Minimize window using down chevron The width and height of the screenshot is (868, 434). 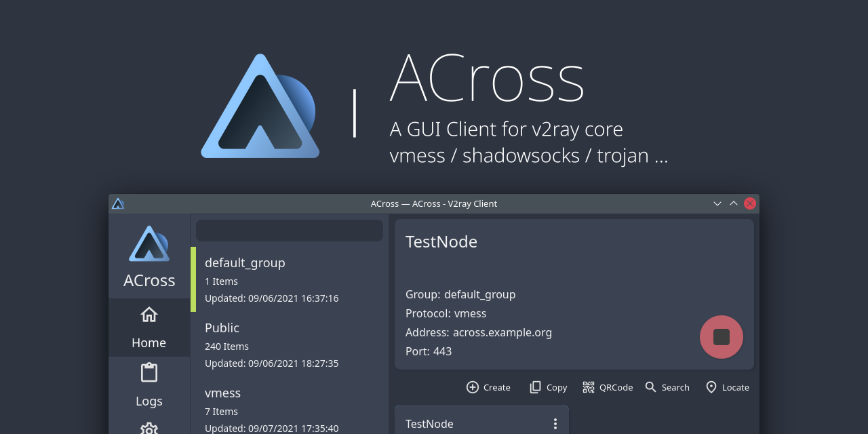(x=717, y=203)
